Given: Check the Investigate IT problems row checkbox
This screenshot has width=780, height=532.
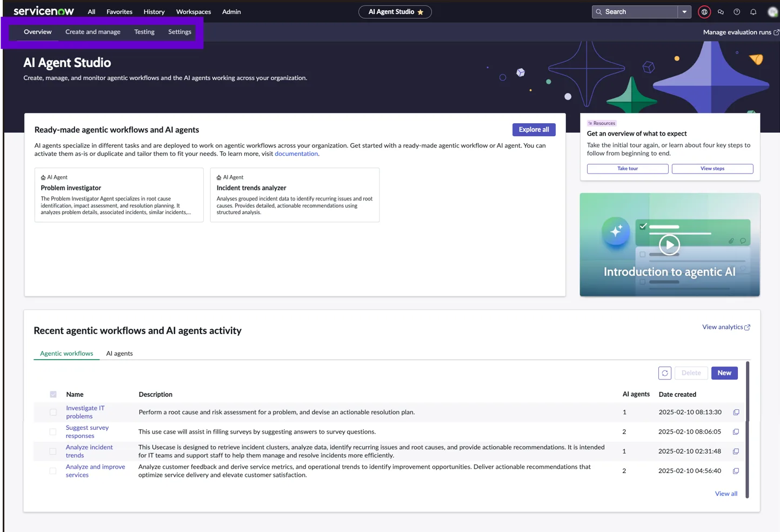Looking at the screenshot, I should click(53, 413).
